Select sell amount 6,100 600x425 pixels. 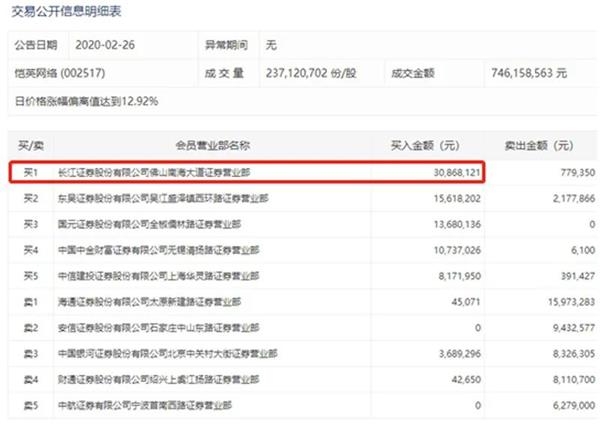[583, 250]
